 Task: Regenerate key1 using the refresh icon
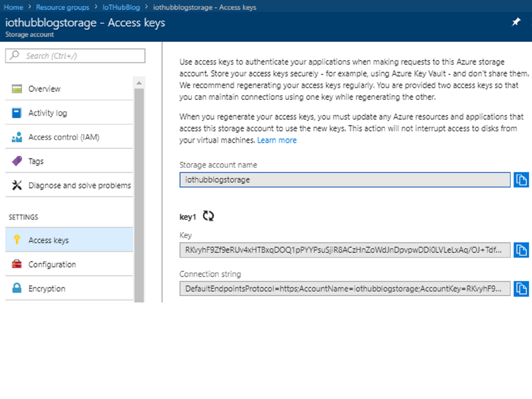coord(208,216)
